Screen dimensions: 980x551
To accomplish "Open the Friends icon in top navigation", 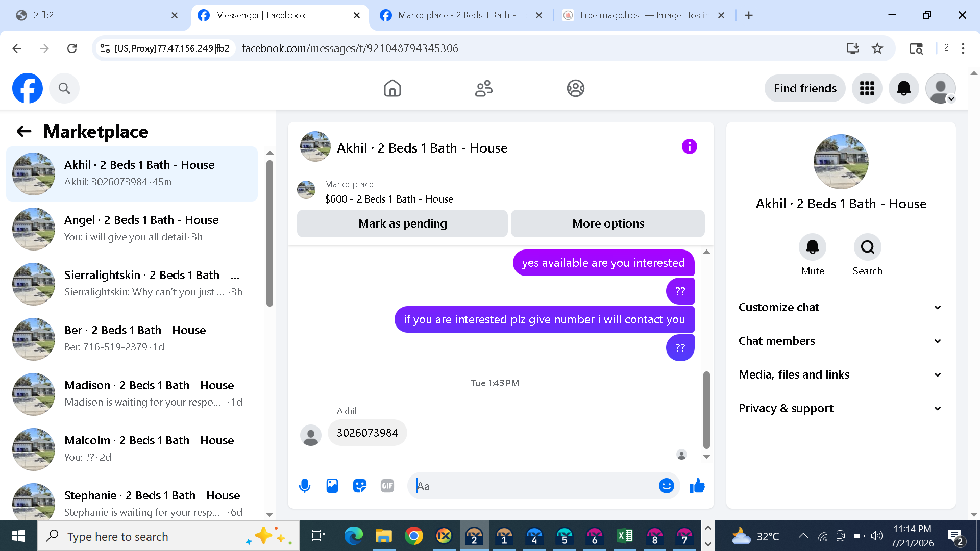I will point(484,88).
